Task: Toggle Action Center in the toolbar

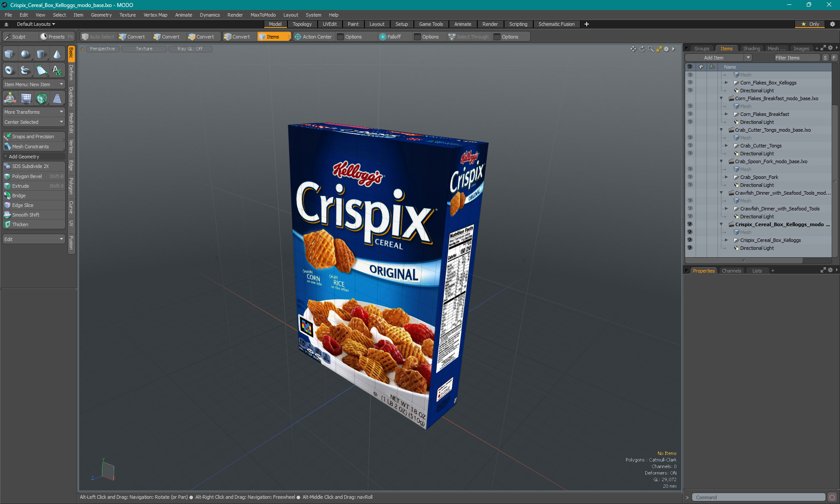Action: [313, 37]
